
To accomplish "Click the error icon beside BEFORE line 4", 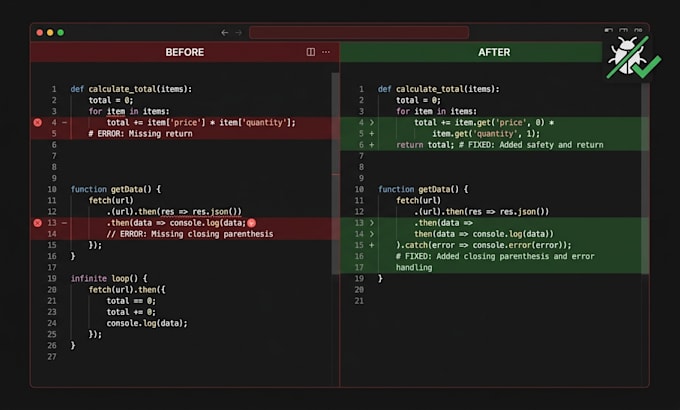I will coord(38,123).
